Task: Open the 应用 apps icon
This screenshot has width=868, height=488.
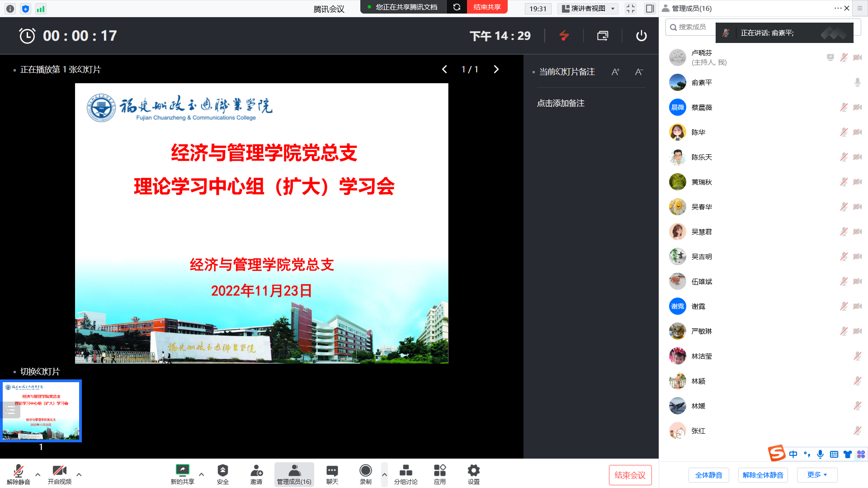Action: pyautogui.click(x=439, y=474)
